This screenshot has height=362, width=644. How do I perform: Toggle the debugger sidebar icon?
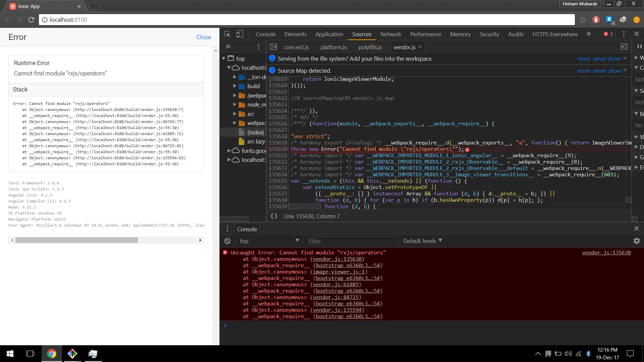tap(624, 47)
